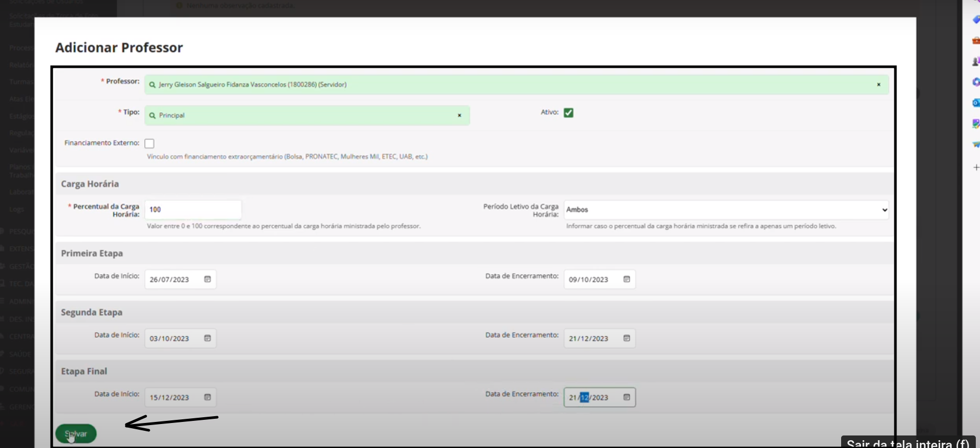This screenshot has height=448, width=980.
Task: Click the Tipo field label
Action: pyautogui.click(x=129, y=112)
